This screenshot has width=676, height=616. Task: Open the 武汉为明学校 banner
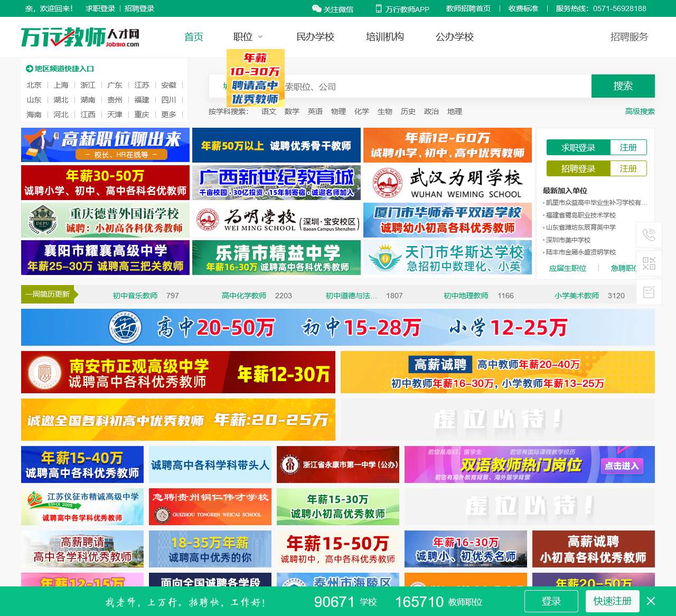pos(447,183)
